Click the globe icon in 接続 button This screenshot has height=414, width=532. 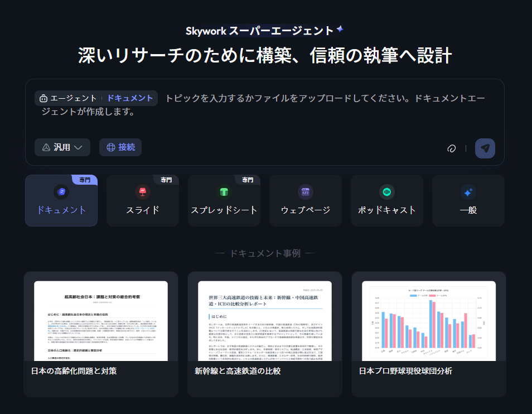[x=111, y=147]
